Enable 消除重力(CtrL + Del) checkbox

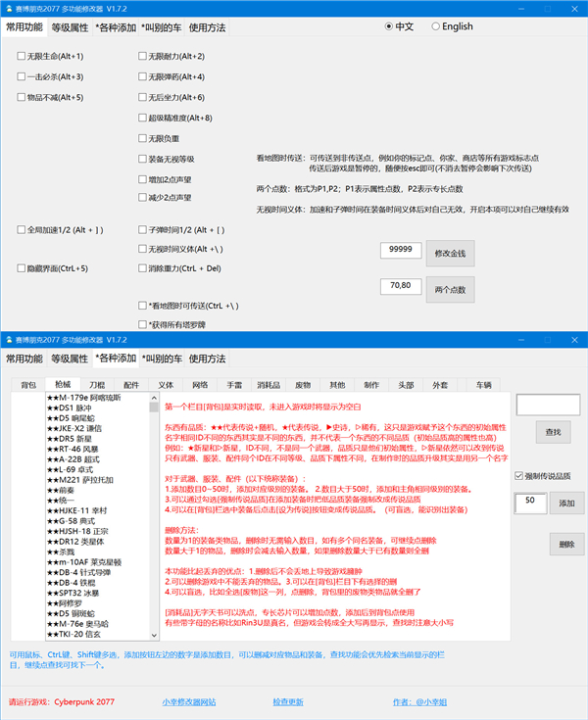(x=142, y=268)
